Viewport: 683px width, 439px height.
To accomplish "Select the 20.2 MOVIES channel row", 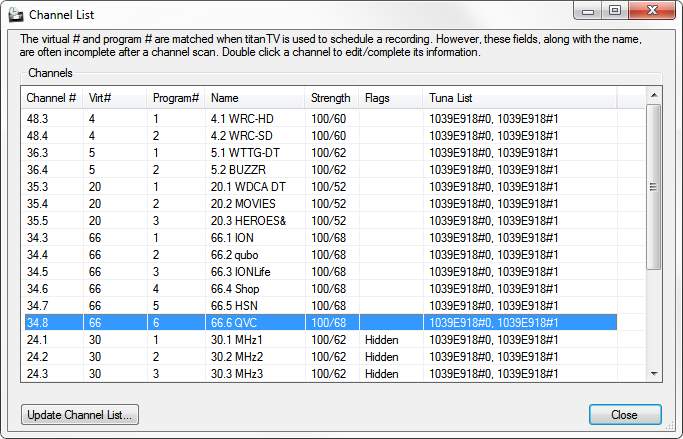I will [321, 203].
